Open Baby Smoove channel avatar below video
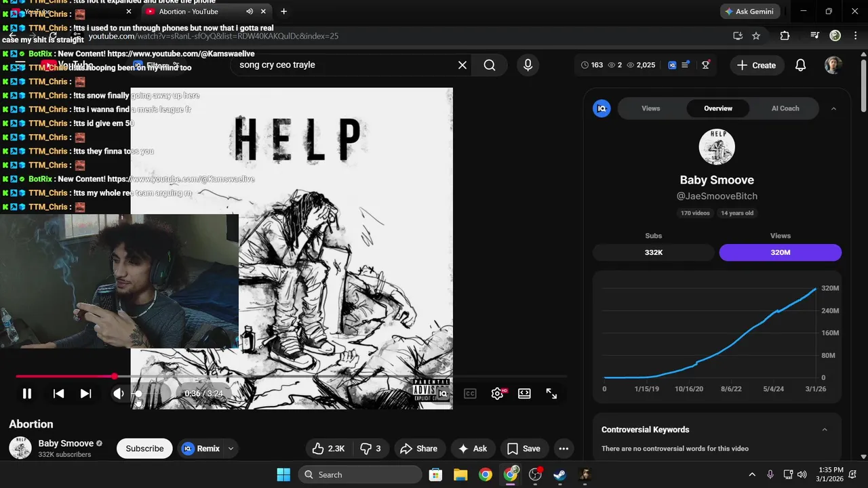Viewport: 868px width, 488px height. pos(20,448)
